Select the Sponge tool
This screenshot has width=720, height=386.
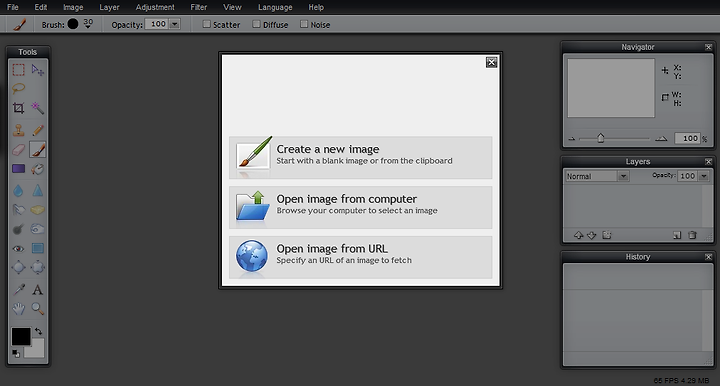(38, 210)
